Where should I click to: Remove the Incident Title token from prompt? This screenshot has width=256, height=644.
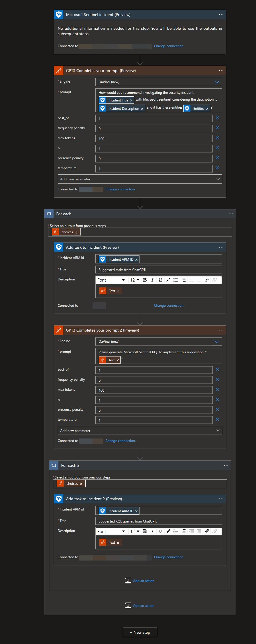coord(131,101)
